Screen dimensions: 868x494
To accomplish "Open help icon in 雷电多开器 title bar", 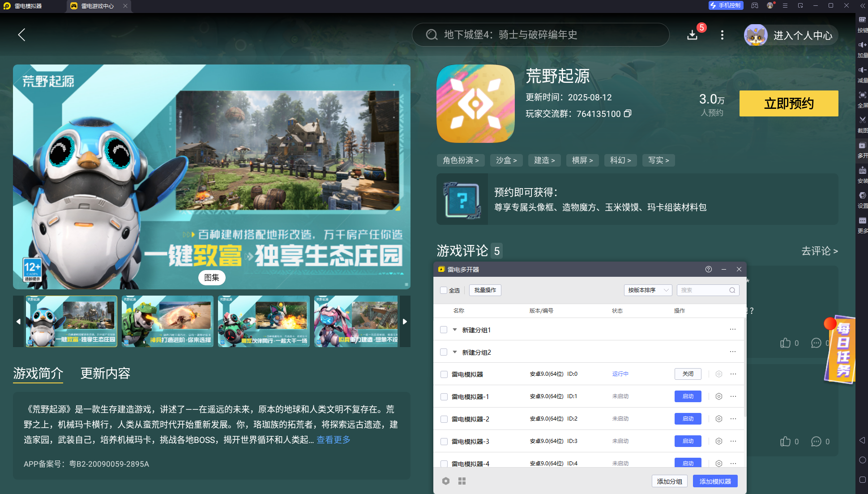I will click(708, 269).
